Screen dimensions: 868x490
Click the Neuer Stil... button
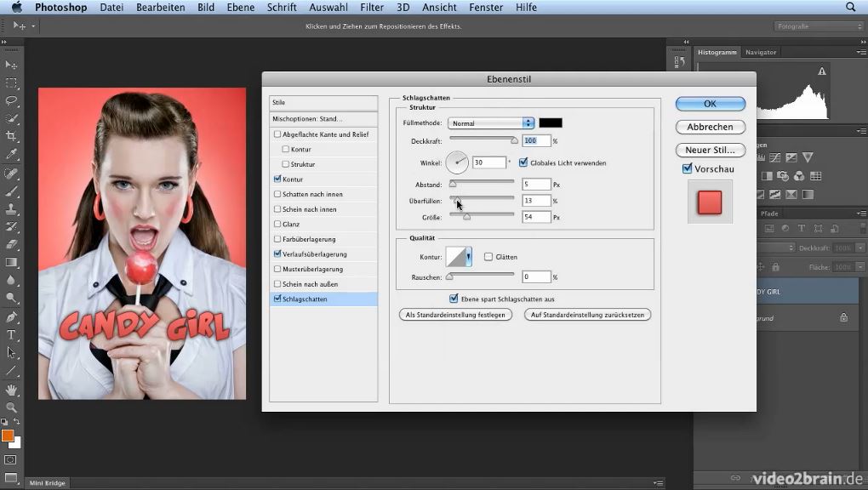pos(711,150)
